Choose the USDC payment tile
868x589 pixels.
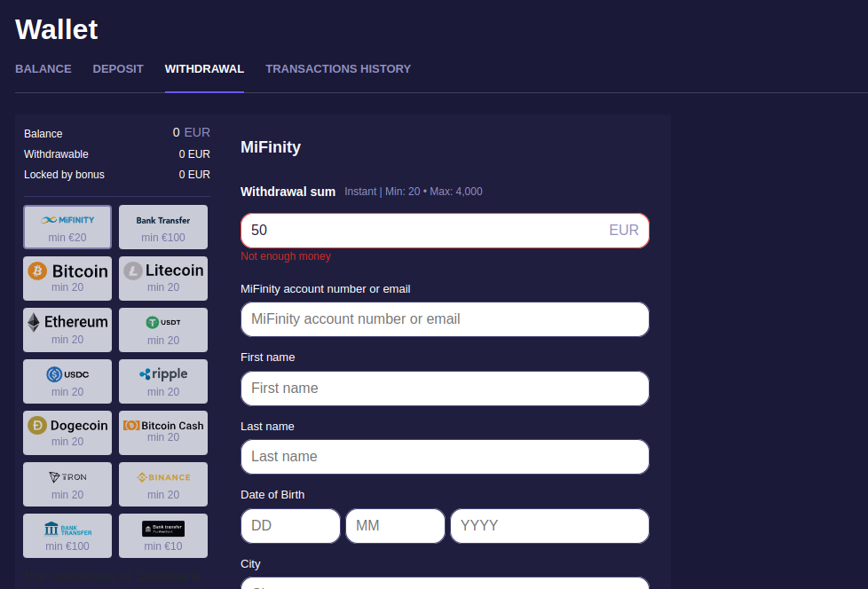coord(67,381)
